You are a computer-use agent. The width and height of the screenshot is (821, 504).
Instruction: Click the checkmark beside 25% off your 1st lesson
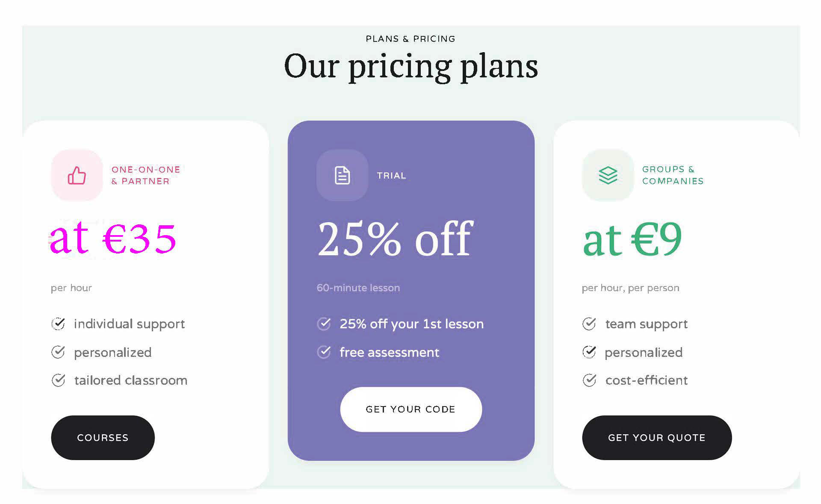coord(324,324)
